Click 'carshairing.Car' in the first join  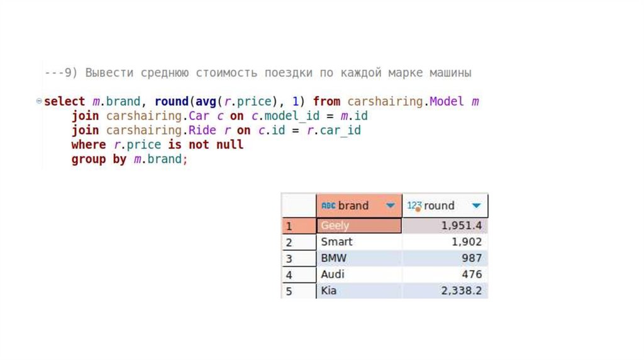click(x=158, y=116)
